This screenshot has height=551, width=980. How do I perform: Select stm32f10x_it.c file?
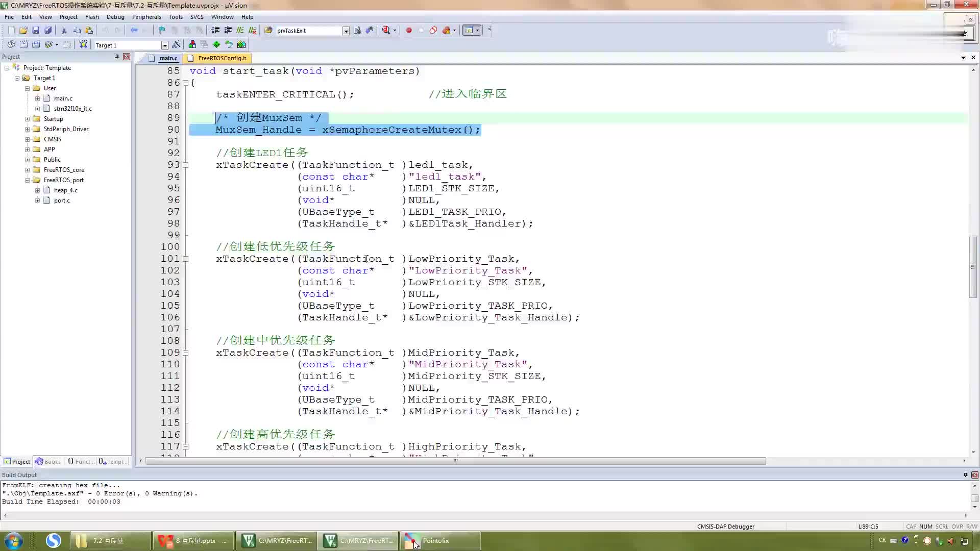point(72,109)
